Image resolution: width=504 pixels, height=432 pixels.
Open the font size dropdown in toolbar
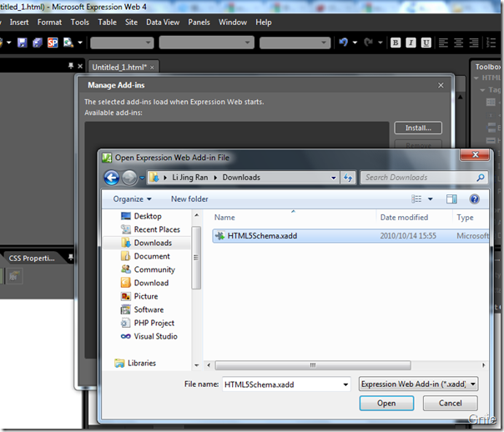point(295,43)
